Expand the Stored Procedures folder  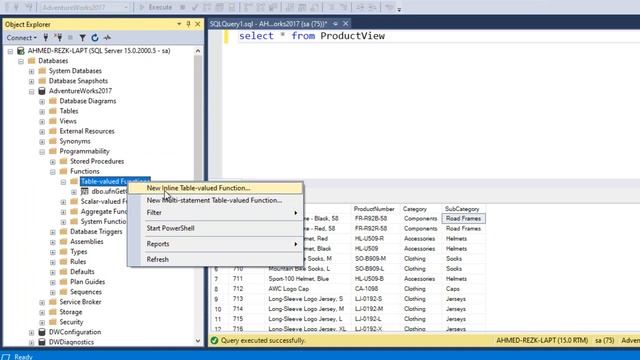pyautogui.click(x=53, y=162)
